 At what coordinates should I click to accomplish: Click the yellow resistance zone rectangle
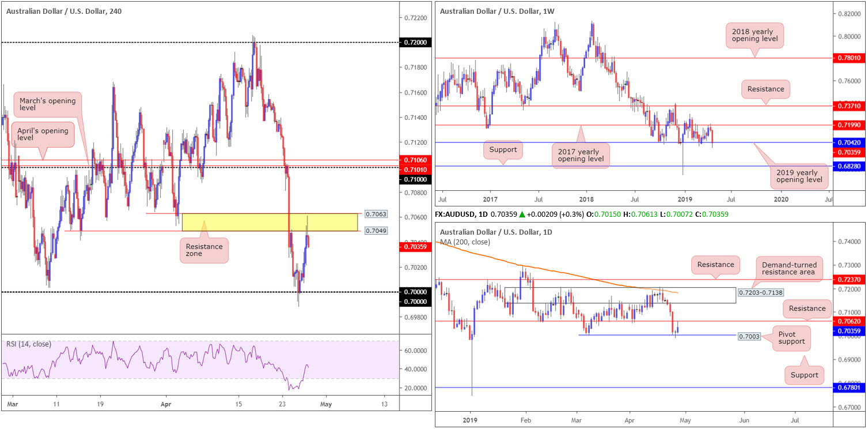coord(270,223)
